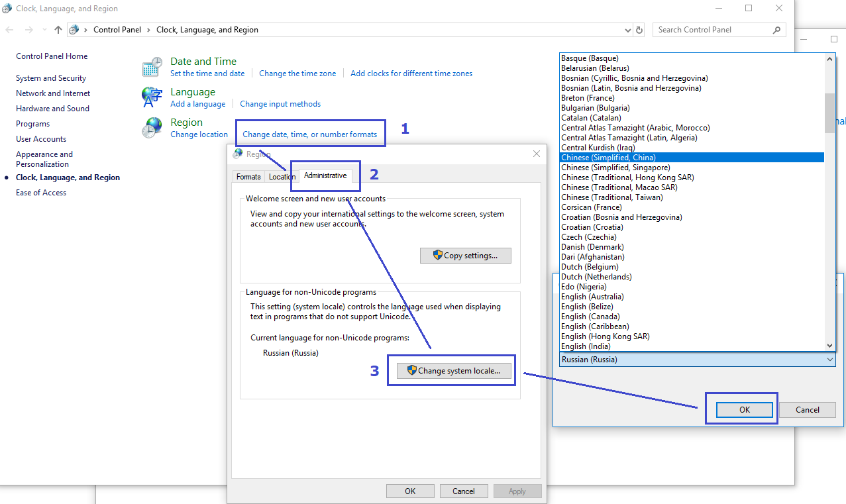Open System and Security category

[51, 78]
